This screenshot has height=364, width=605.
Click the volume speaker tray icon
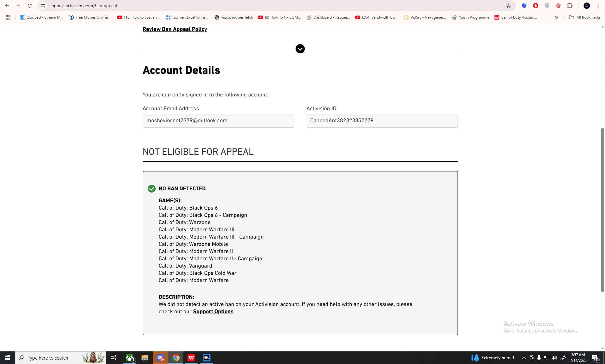click(x=554, y=358)
